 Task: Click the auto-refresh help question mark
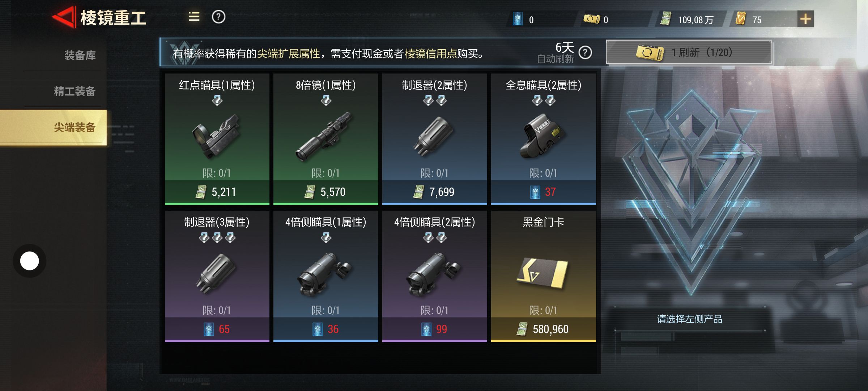point(585,53)
